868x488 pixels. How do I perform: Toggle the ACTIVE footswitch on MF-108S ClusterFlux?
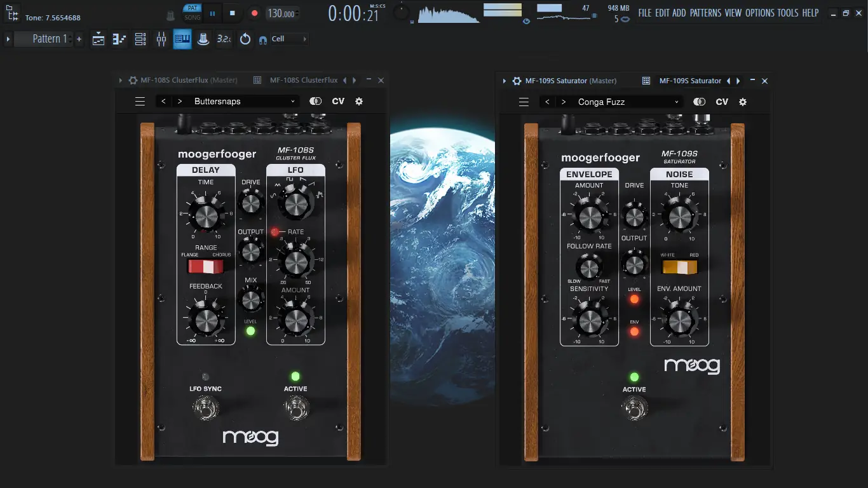[x=295, y=407]
